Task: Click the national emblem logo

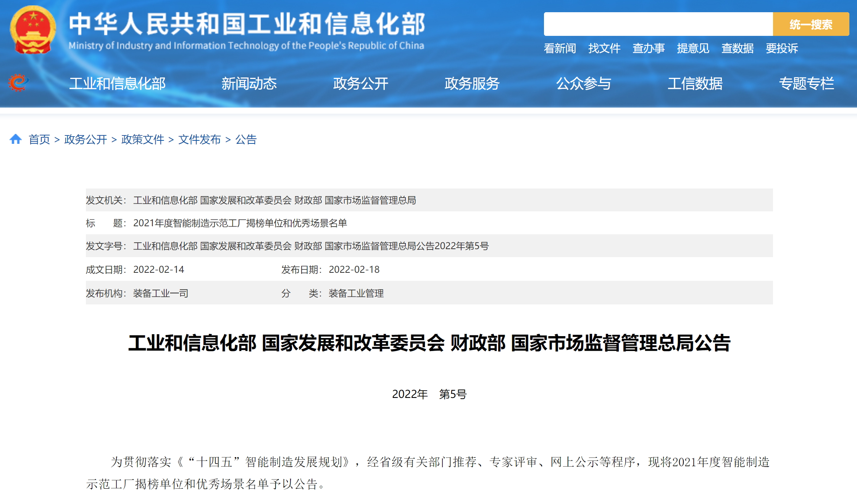Action: pos(33,30)
